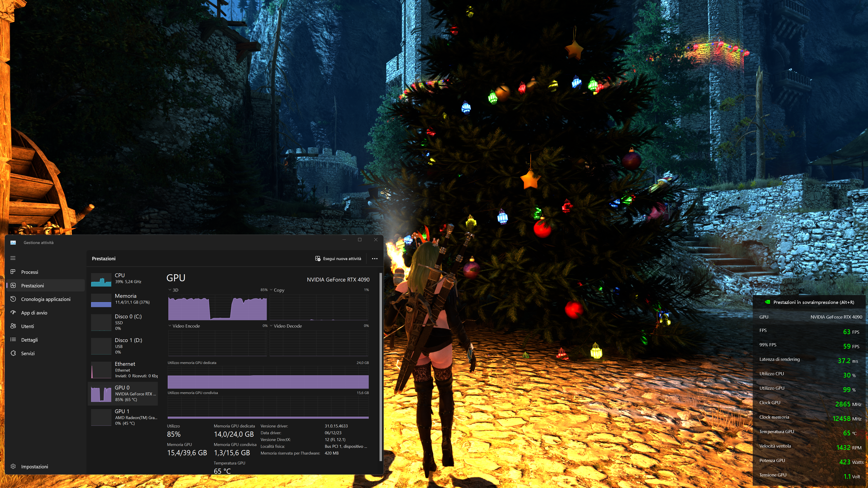Viewport: 868px width, 488px height.
Task: Click the Clock memoria 12458 MHz reading
Action: tap(847, 419)
